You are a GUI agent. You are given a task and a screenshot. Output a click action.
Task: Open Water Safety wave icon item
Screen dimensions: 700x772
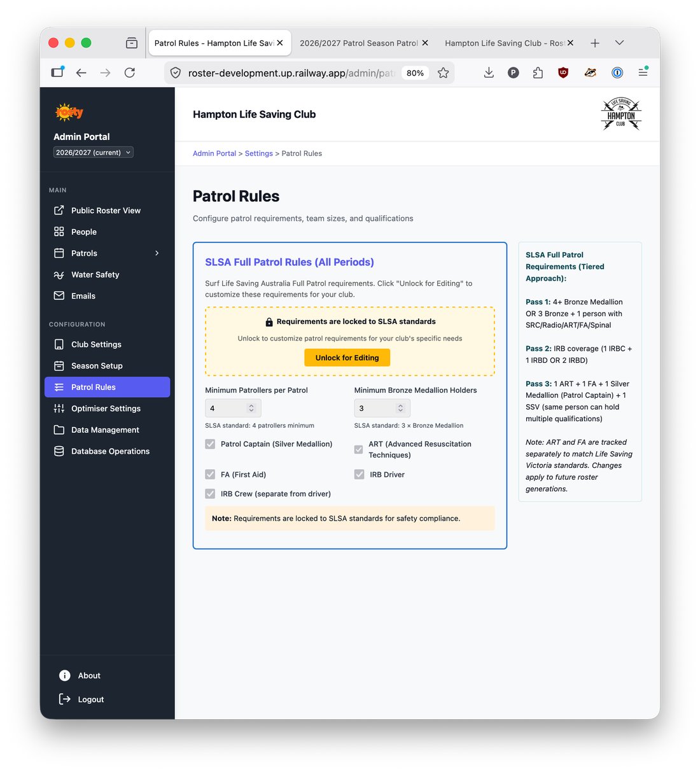click(59, 275)
